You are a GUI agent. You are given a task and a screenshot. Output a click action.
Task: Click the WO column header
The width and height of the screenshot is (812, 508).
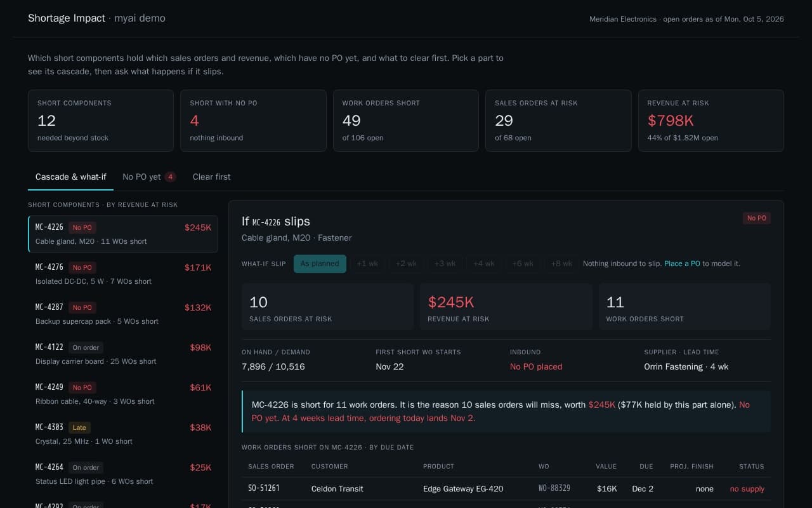pos(544,467)
